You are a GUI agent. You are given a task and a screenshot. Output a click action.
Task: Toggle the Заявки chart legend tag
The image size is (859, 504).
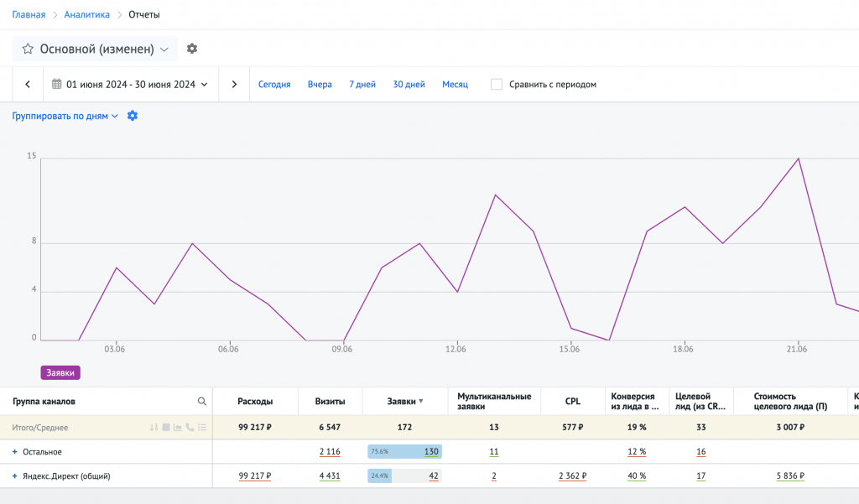click(60, 373)
